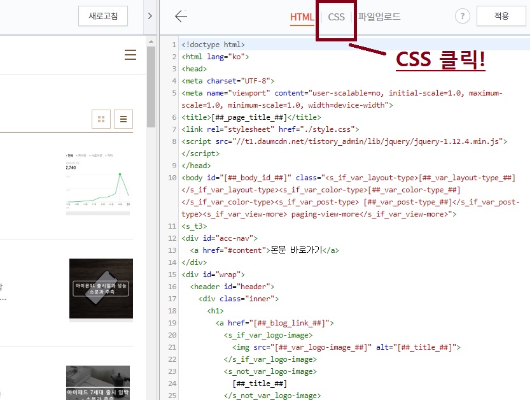The height and width of the screenshot is (400, 532).
Task: Collapse the preview panel with the chevron arrow
Action: pos(150,16)
